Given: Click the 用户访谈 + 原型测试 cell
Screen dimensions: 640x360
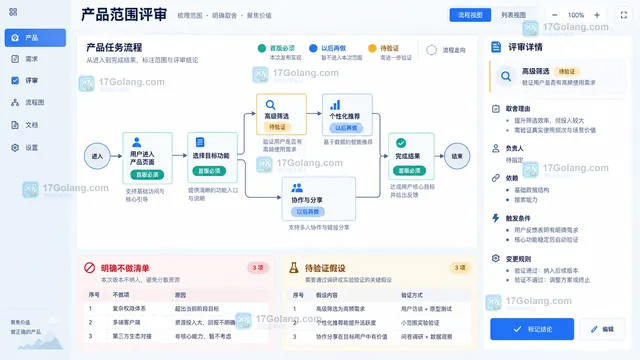Looking at the screenshot, I should [x=426, y=309].
